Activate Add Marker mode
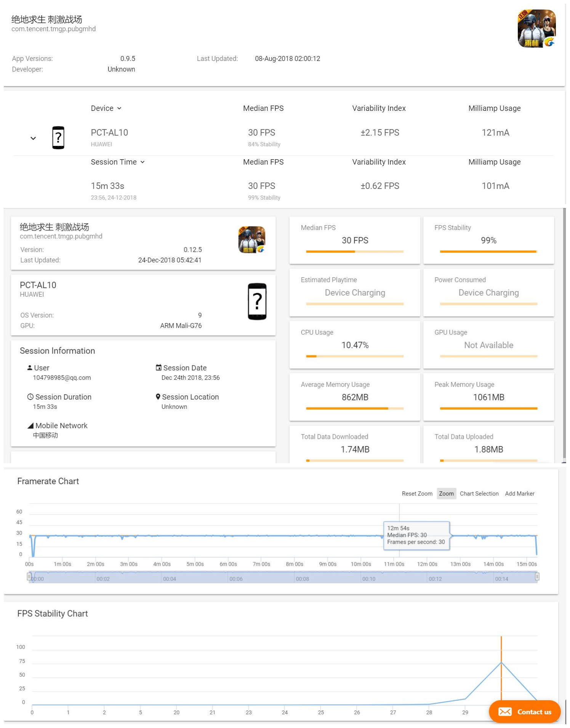570x728 pixels. [519, 493]
